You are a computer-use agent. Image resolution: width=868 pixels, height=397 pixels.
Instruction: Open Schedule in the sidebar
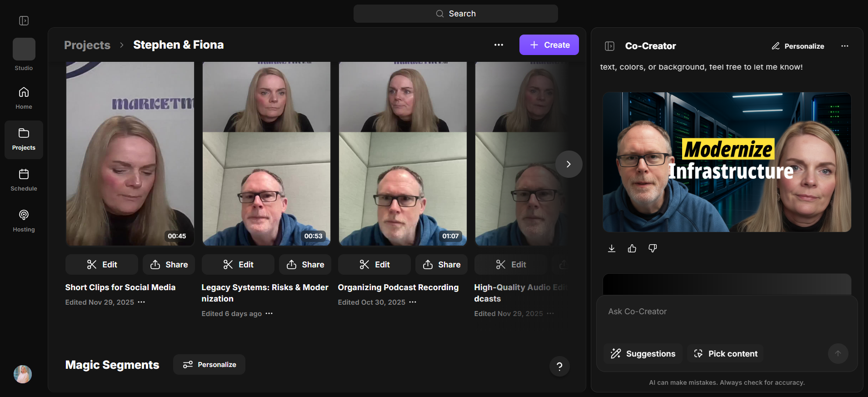[24, 180]
